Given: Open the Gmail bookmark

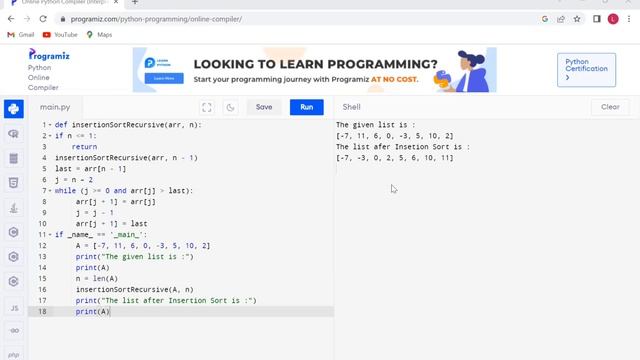Looking at the screenshot, I should point(21,35).
